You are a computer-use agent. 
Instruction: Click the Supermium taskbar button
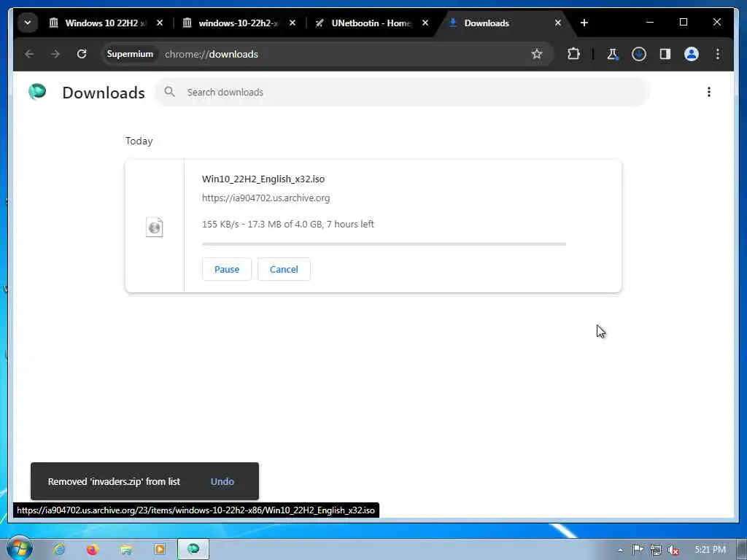click(193, 549)
